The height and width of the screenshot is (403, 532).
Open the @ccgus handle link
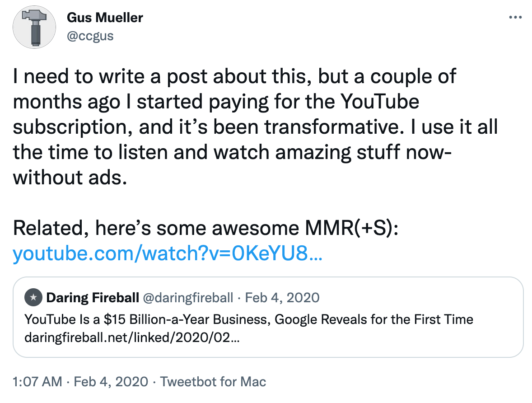point(90,36)
